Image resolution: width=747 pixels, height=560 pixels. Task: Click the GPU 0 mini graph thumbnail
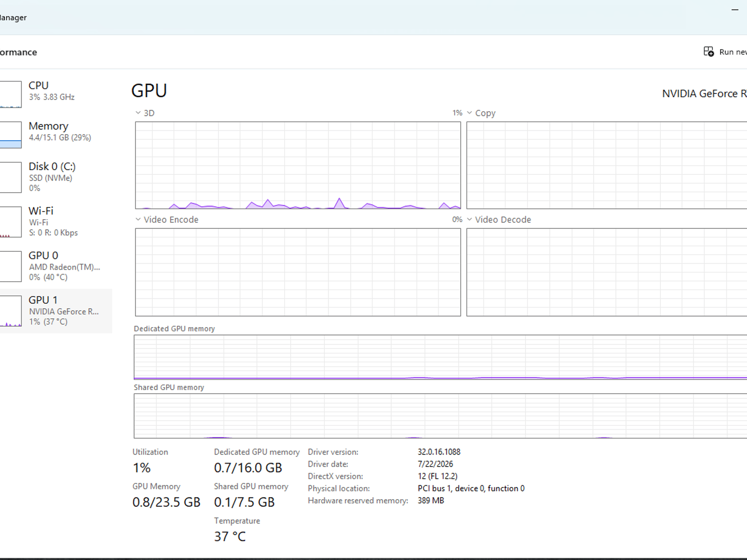click(x=11, y=266)
